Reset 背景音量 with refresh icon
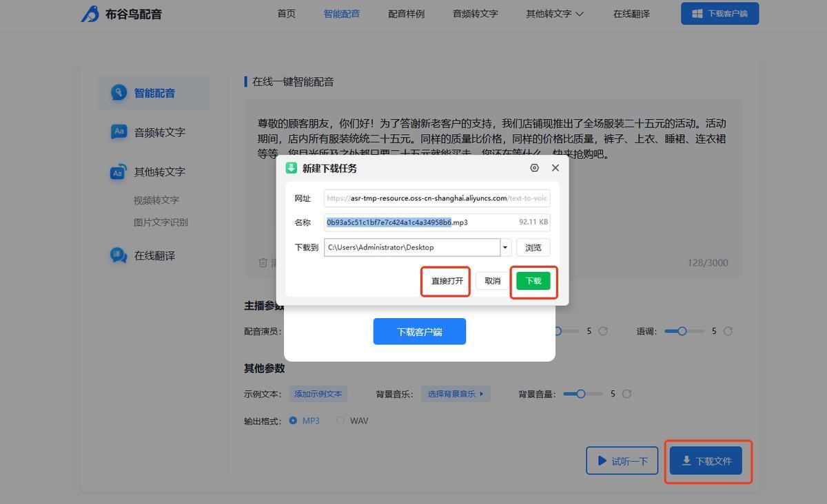The width and height of the screenshot is (827, 504). pyautogui.click(x=626, y=394)
